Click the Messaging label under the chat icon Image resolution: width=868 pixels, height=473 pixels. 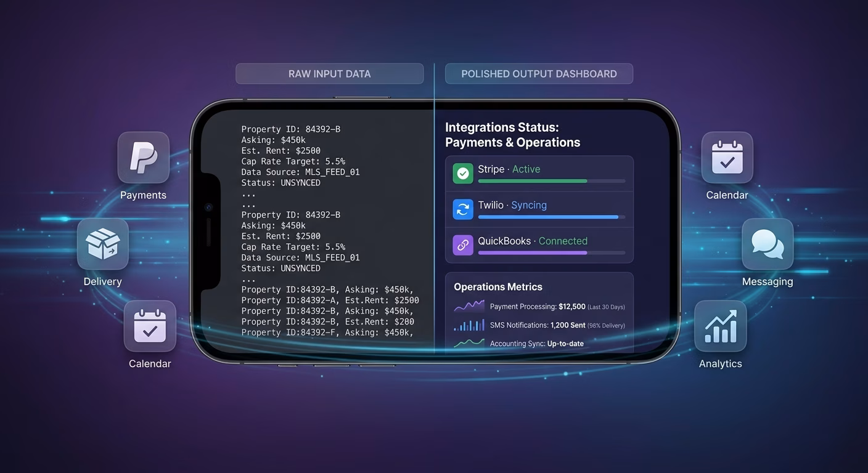[x=768, y=282]
